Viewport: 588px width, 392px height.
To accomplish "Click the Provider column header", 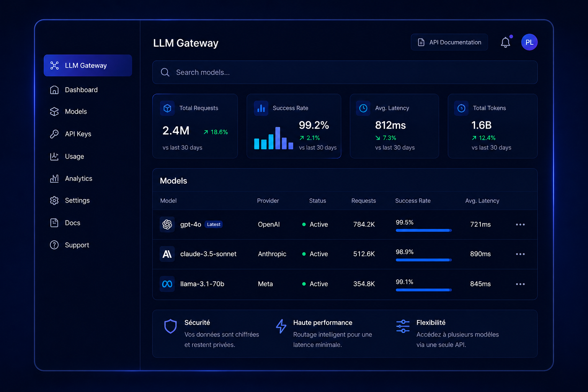I will click(268, 201).
